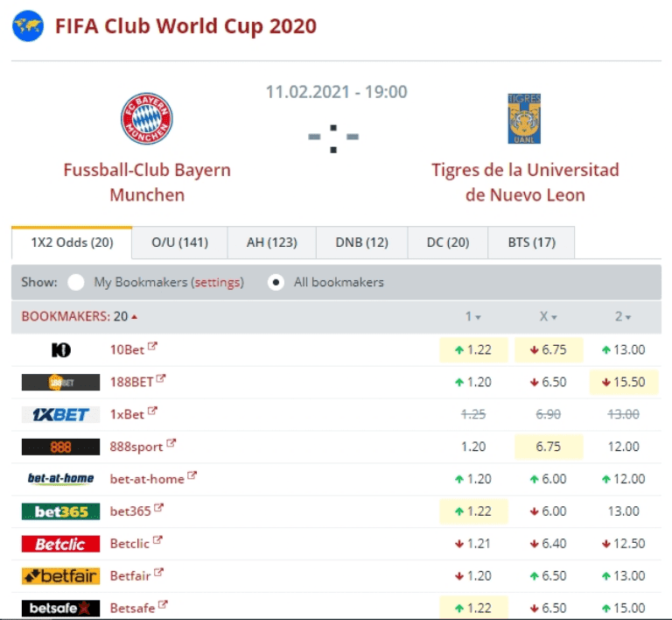Click the globe icon beside the title
The width and height of the screenshot is (672, 620).
click(x=28, y=26)
